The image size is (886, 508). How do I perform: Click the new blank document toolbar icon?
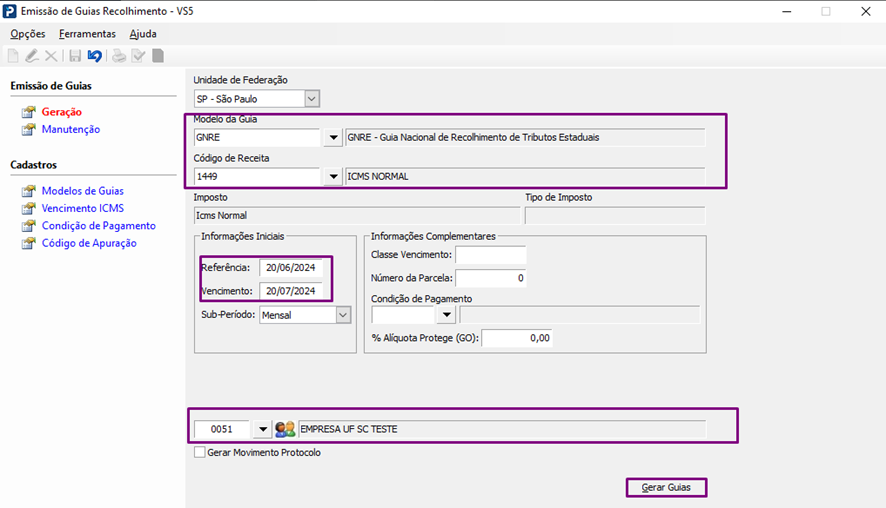(x=13, y=56)
